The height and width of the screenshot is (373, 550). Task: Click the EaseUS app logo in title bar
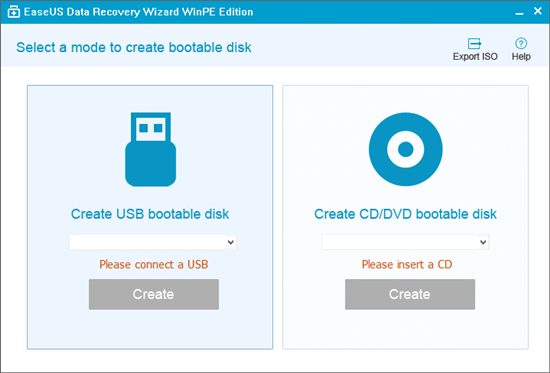pos(14,12)
